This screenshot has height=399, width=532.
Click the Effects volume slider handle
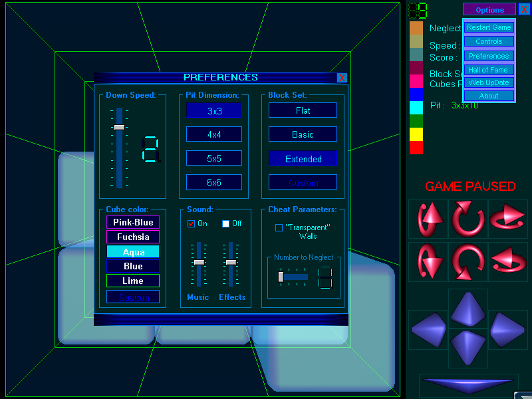coord(231,262)
